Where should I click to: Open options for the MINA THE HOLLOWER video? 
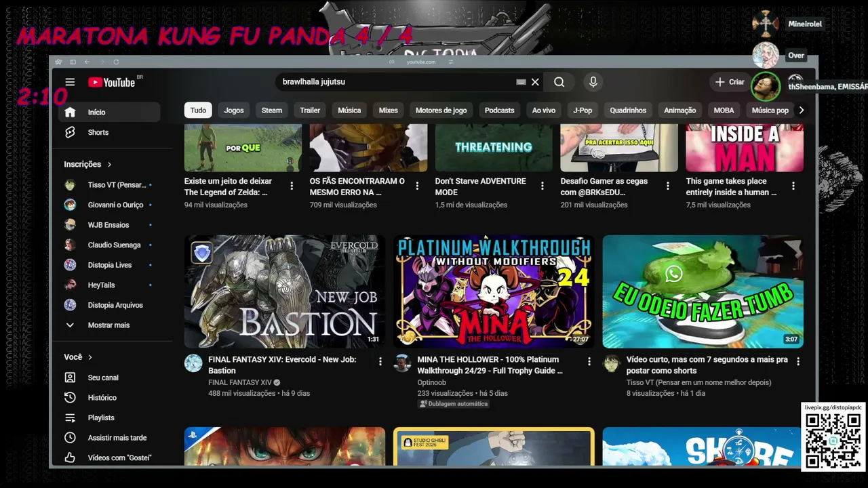(x=589, y=361)
